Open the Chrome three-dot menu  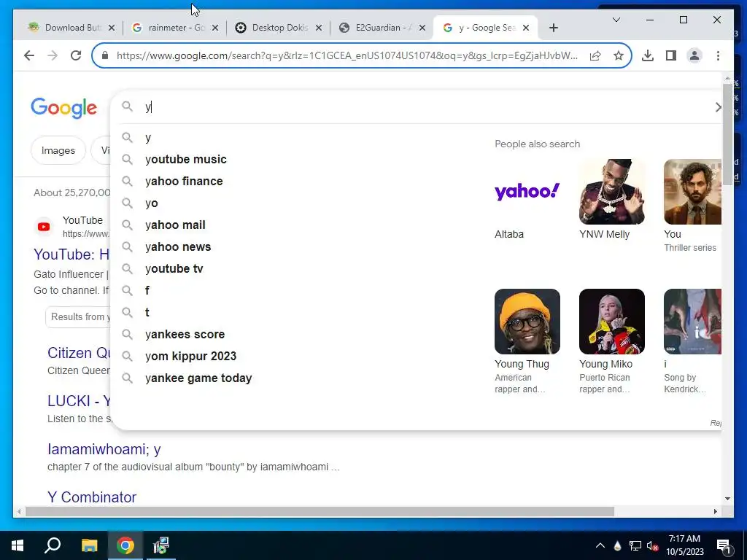tap(718, 55)
